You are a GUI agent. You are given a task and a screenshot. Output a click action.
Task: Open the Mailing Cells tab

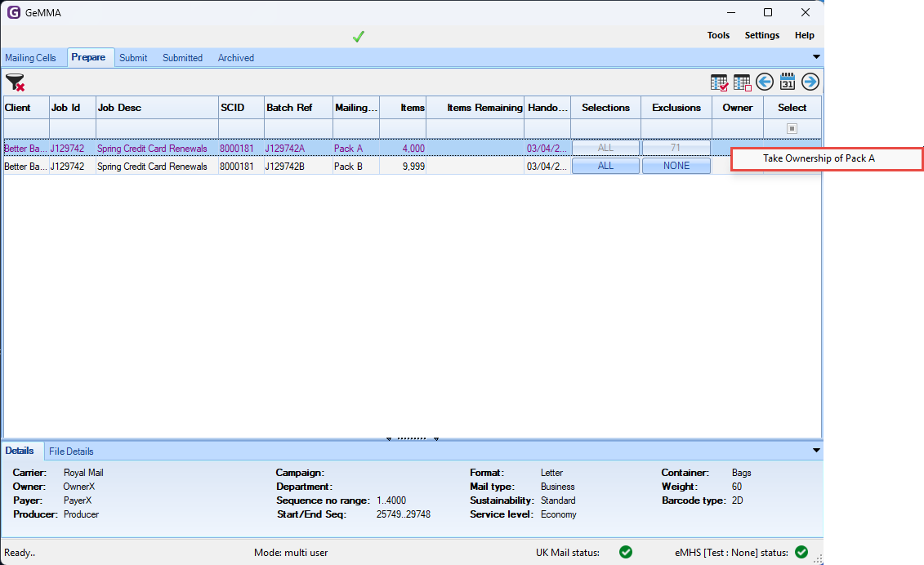coord(31,58)
